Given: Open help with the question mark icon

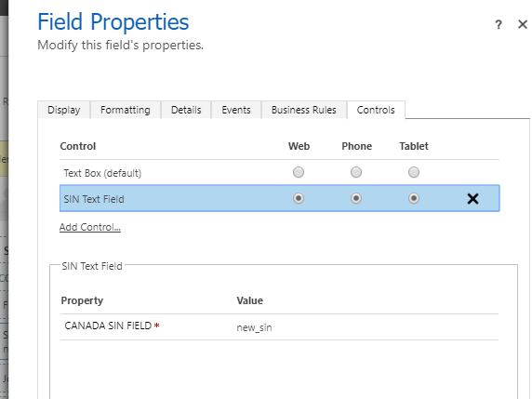Looking at the screenshot, I should point(499,24).
